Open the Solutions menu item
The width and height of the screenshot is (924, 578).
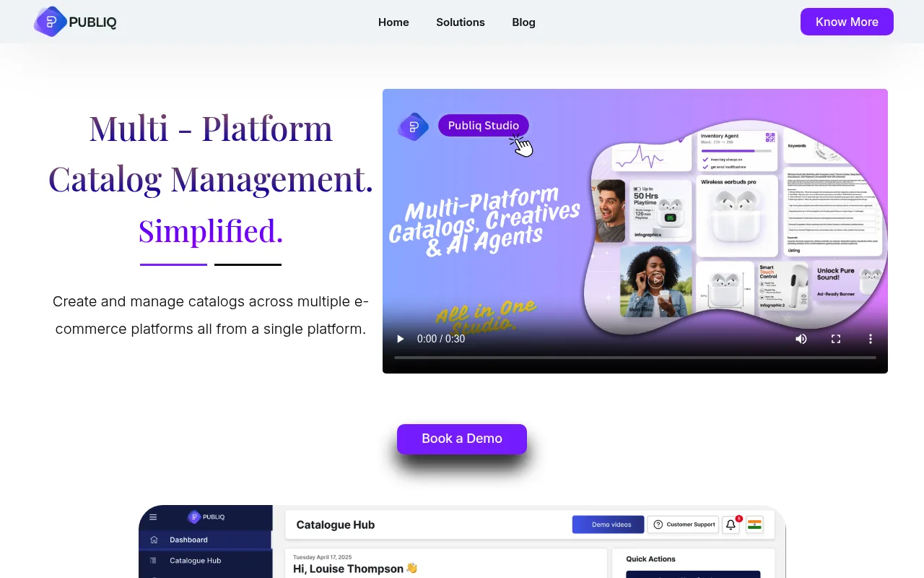point(461,22)
